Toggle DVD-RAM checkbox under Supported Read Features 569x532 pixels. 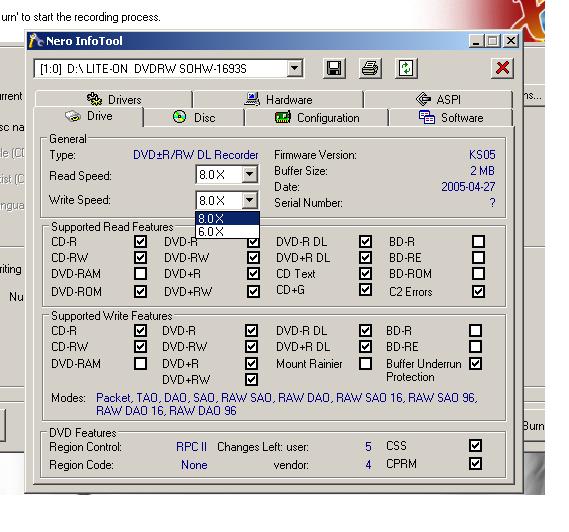click(x=140, y=274)
